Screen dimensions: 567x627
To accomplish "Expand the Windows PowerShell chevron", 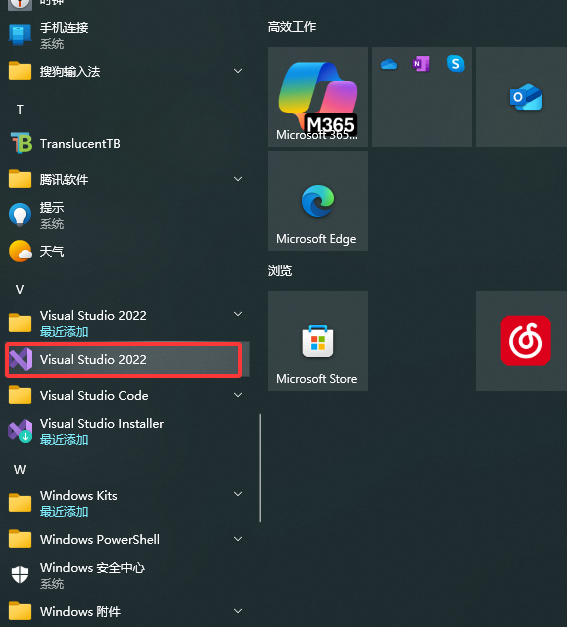I will tap(238, 539).
